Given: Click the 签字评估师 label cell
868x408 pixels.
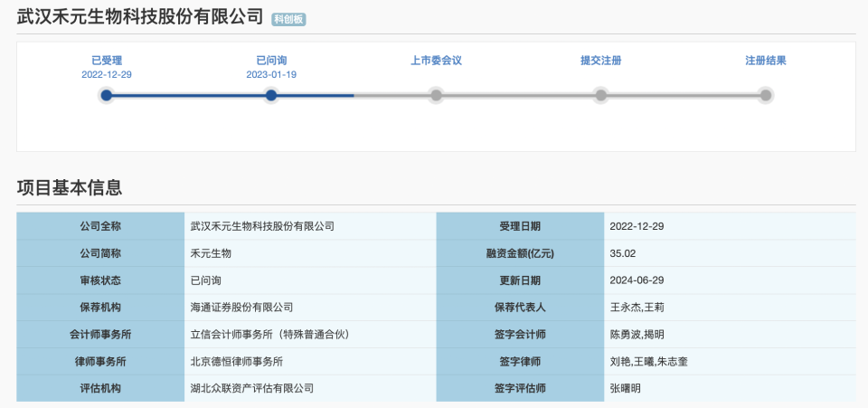Looking at the screenshot, I should (x=521, y=389).
